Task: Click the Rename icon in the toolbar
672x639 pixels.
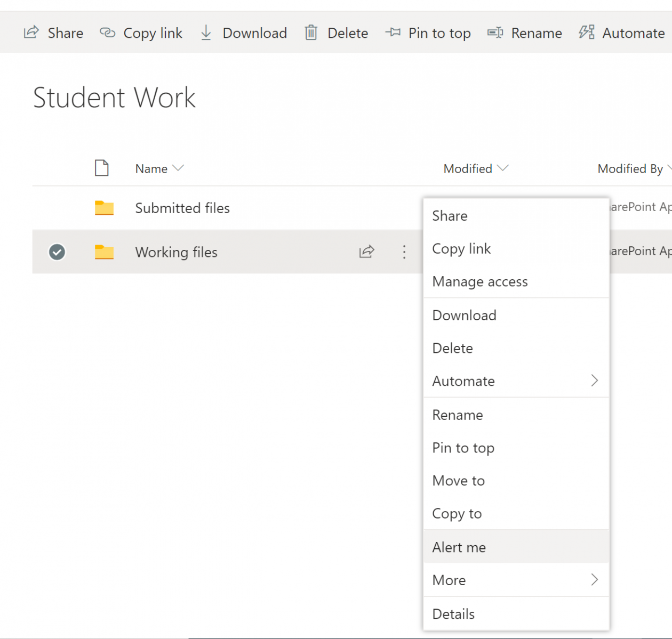Action: point(495,33)
